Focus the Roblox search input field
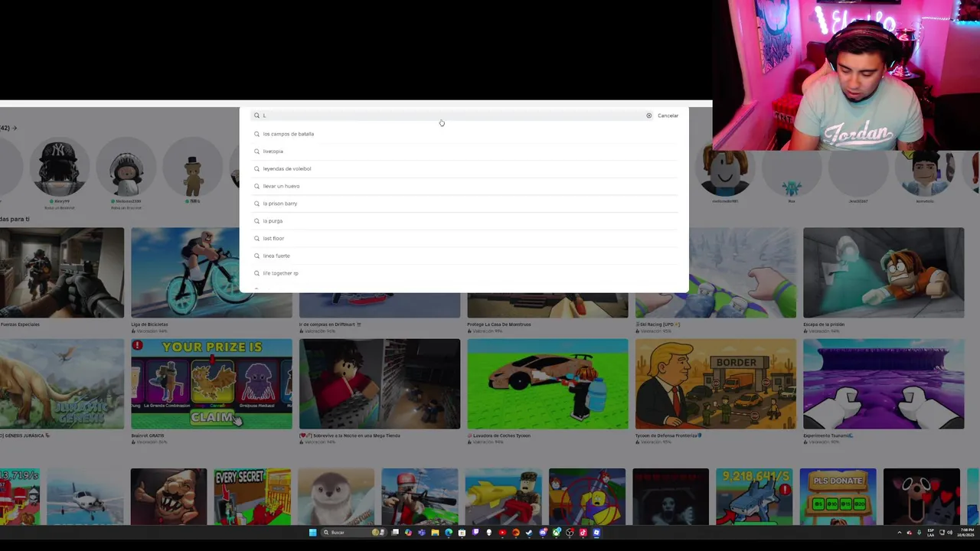 [452, 116]
